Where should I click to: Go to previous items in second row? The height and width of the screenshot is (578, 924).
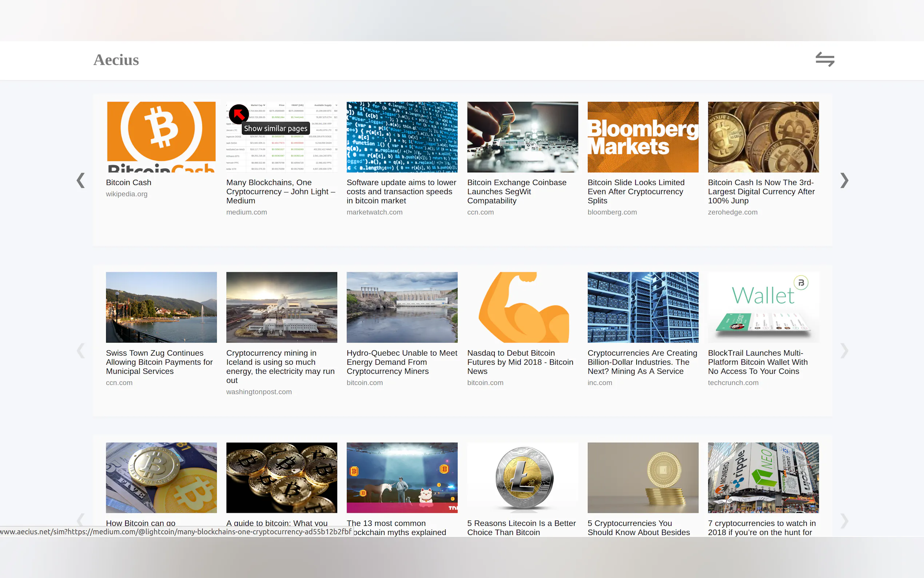tap(81, 351)
